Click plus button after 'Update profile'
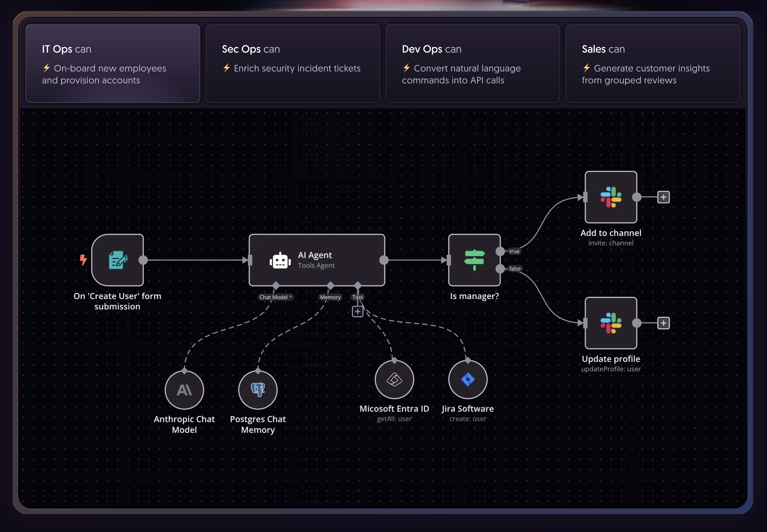 [663, 323]
